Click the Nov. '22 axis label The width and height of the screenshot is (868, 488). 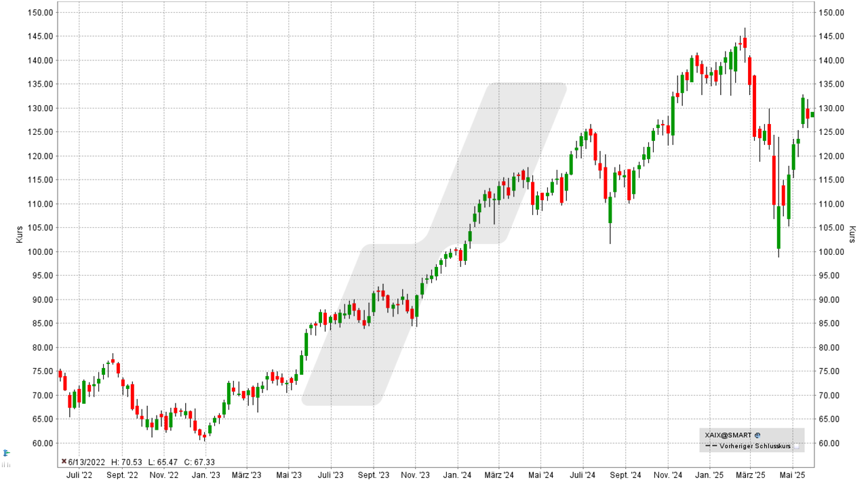(164, 476)
